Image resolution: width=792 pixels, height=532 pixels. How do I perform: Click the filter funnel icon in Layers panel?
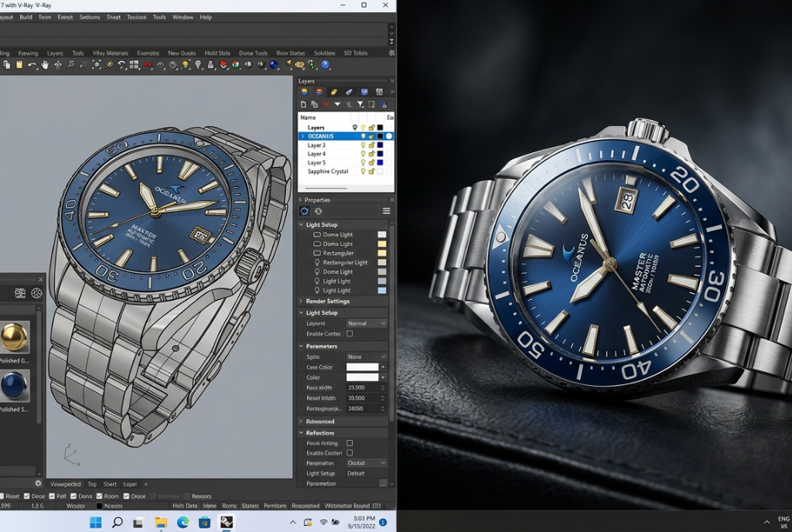360,104
